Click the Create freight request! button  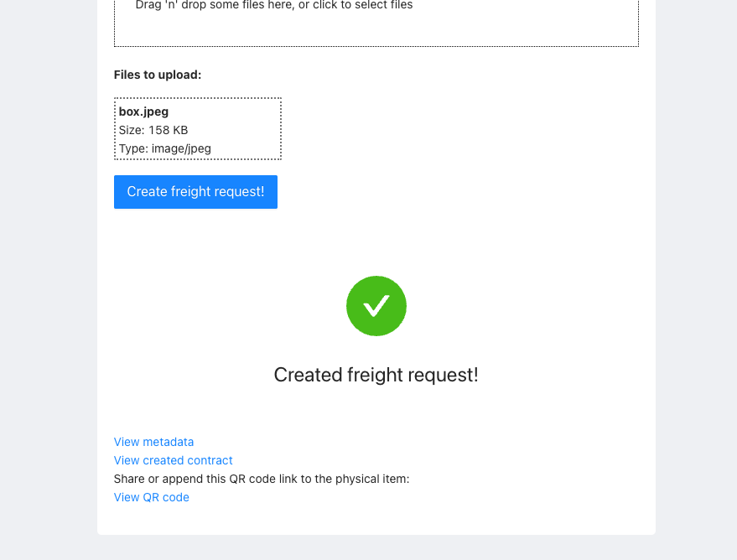point(195,192)
